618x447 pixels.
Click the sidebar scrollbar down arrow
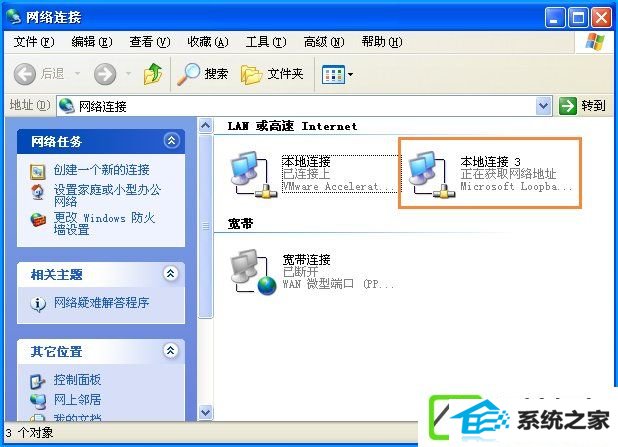point(205,412)
